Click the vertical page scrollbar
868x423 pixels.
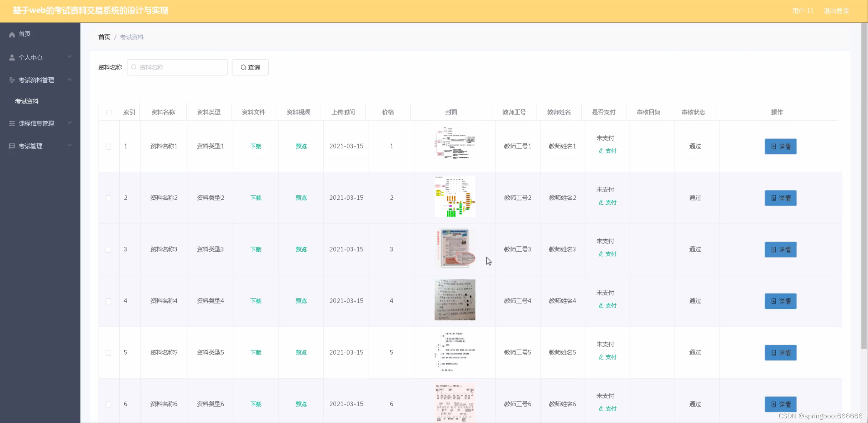864,185
